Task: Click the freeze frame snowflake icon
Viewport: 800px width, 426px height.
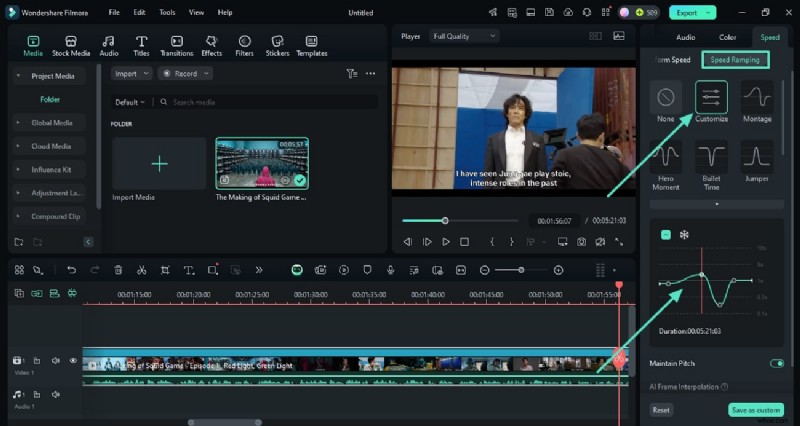Action: pos(684,235)
